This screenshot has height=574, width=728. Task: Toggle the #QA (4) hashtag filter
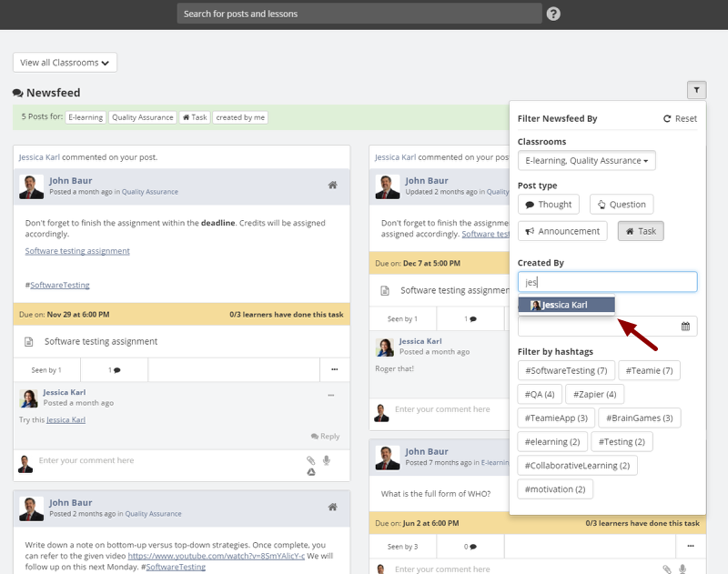(x=540, y=395)
